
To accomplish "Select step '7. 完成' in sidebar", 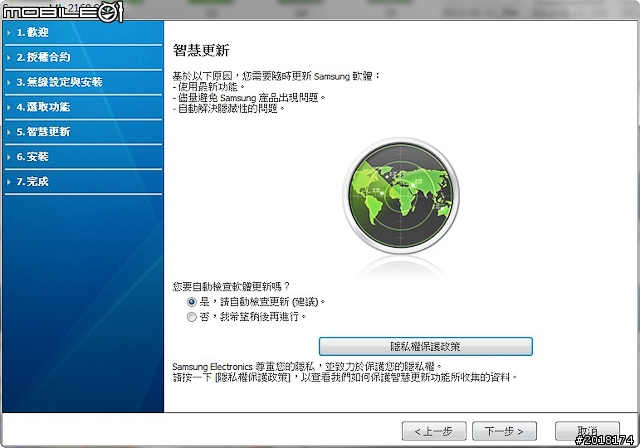I will click(83, 182).
